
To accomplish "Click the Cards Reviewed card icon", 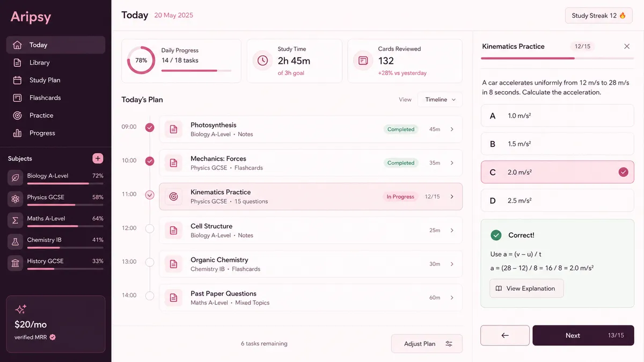I will pyautogui.click(x=363, y=61).
